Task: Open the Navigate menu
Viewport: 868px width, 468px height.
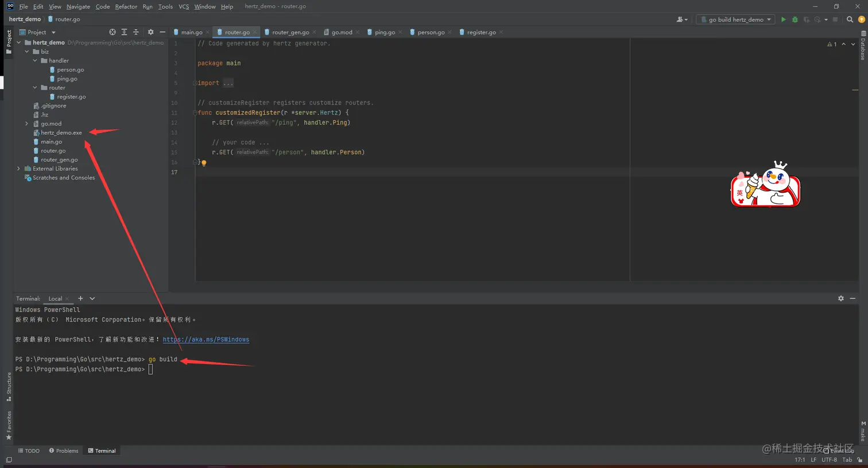Action: [78, 6]
